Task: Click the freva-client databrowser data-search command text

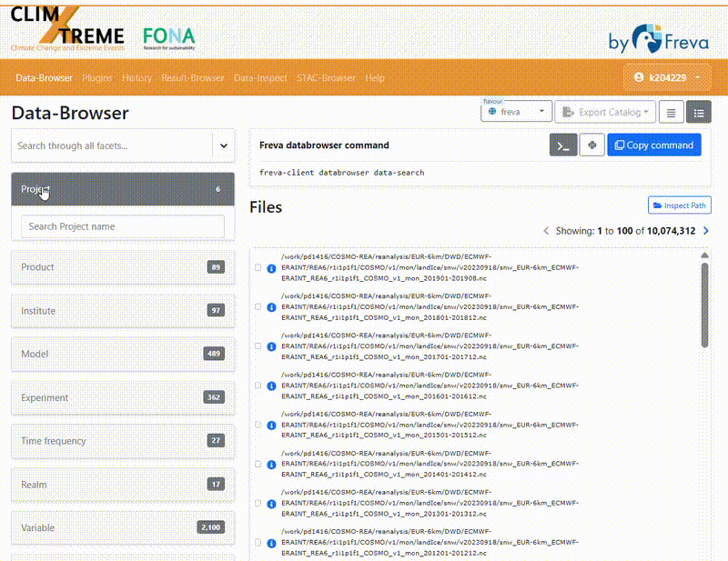Action: coord(342,173)
